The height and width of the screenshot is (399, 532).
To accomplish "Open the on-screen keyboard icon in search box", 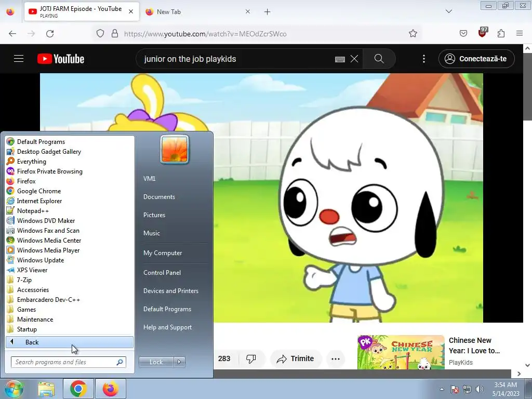I will point(340,59).
